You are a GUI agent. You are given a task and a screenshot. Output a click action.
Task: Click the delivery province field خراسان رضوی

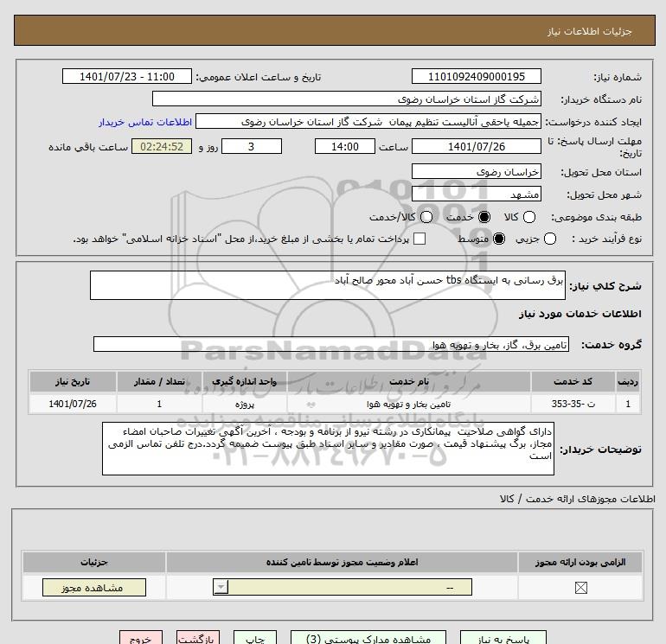click(476, 172)
